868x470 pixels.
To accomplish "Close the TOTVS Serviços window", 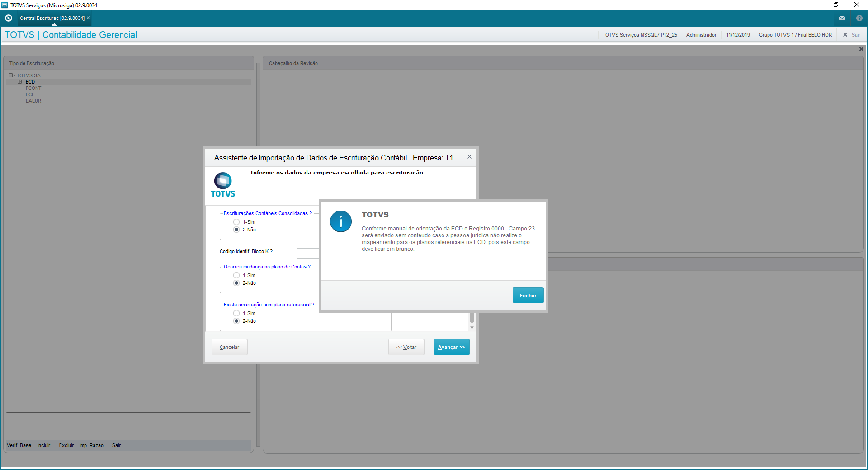I will 857,5.
